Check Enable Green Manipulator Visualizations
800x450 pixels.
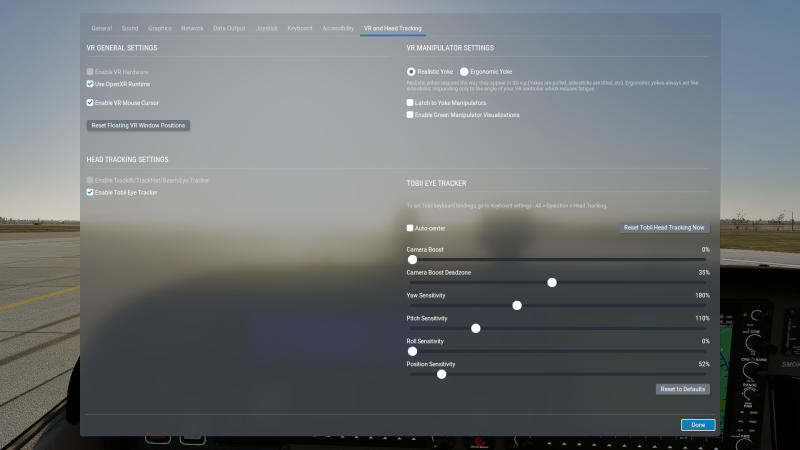click(x=410, y=114)
